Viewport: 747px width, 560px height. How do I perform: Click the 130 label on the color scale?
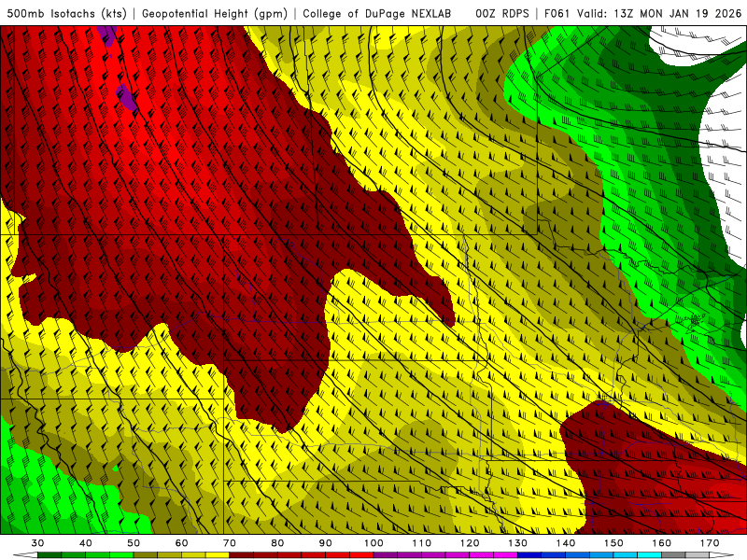(x=517, y=543)
